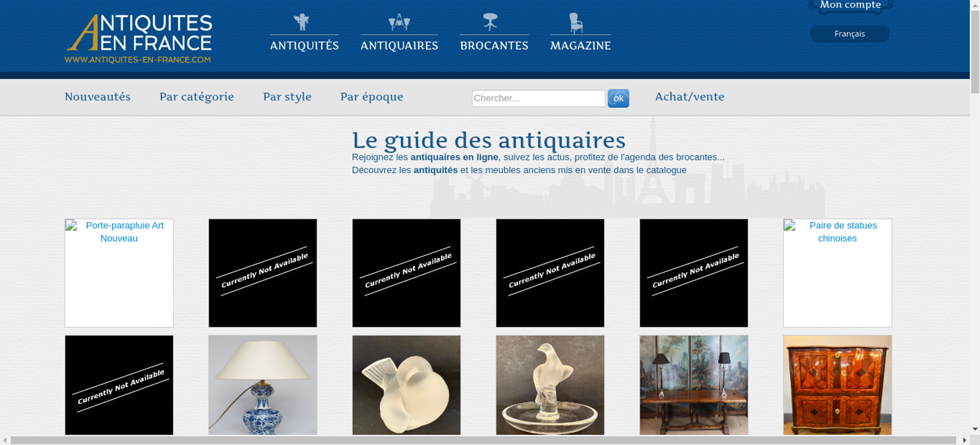Click the cherub icon above Antiquités

(301, 22)
